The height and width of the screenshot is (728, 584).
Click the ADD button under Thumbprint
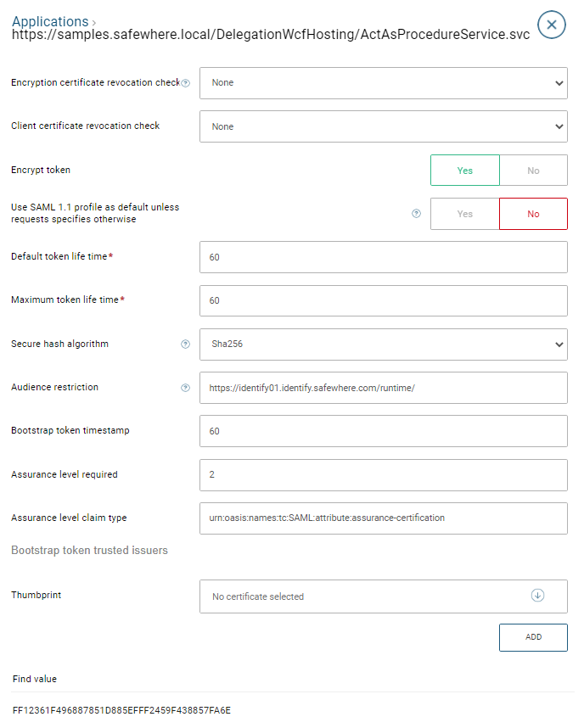tap(533, 637)
